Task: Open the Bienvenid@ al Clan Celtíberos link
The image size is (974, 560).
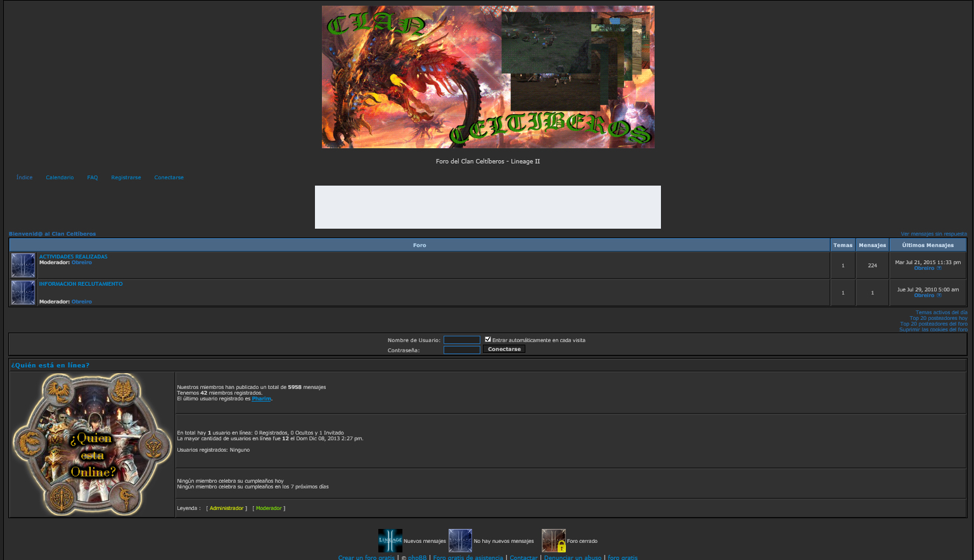Action: click(x=53, y=234)
